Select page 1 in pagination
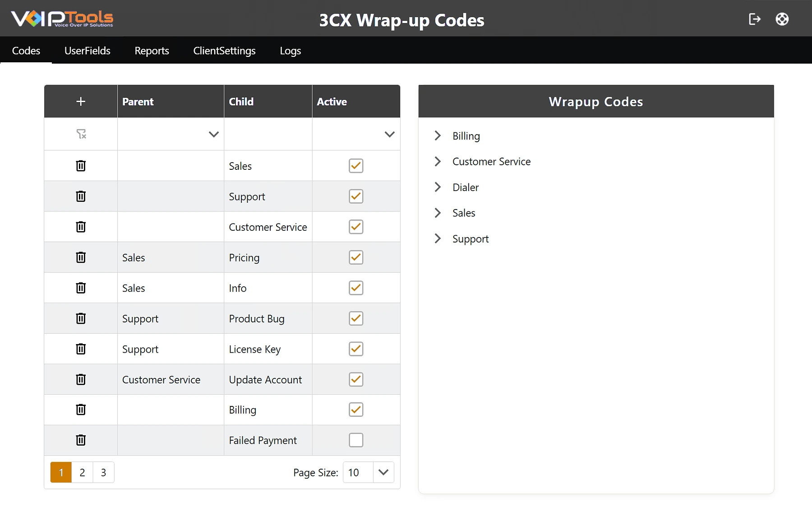Viewport: 812px width, 508px height. (61, 472)
